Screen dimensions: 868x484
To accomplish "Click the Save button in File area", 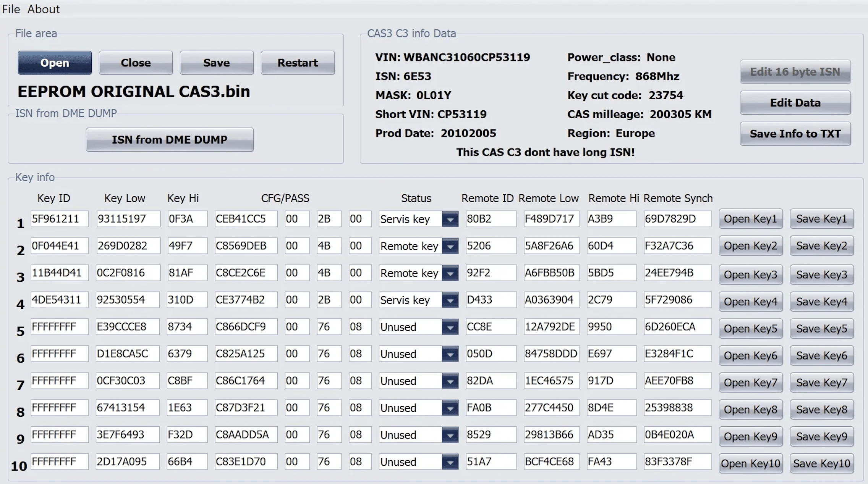I will (217, 63).
